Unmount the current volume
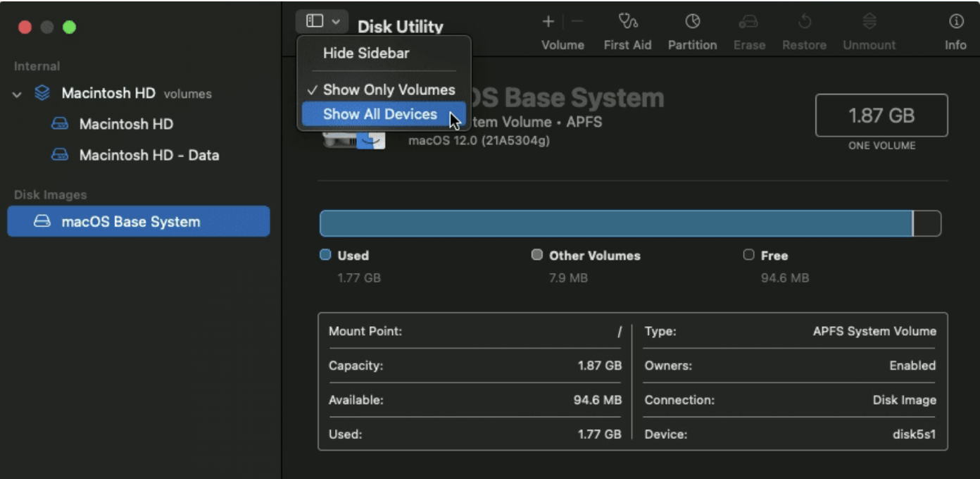Screen dimensions: 980x479 869,28
